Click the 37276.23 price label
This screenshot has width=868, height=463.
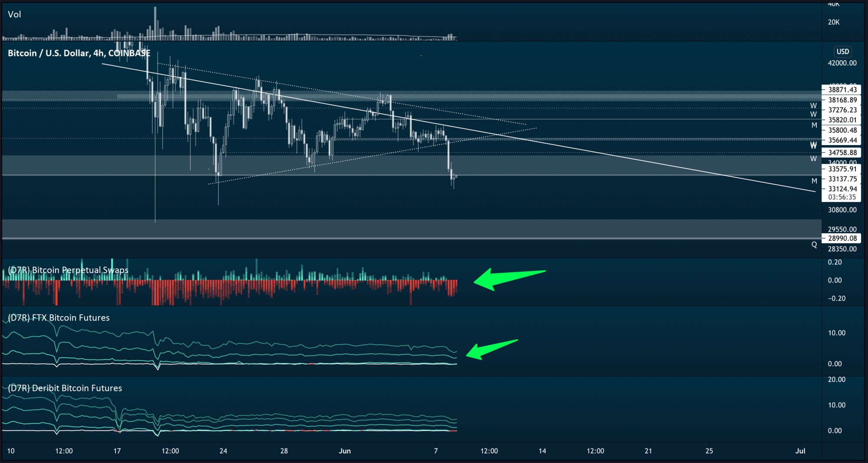click(x=842, y=110)
